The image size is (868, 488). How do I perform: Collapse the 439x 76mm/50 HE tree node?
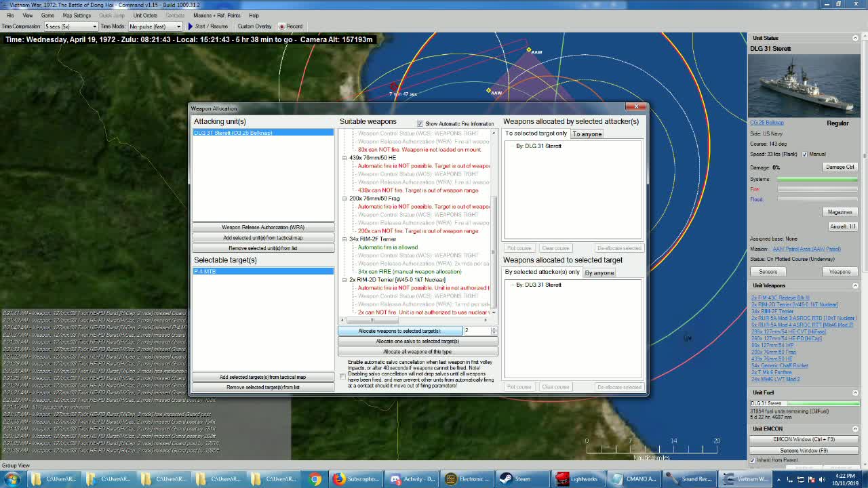click(x=344, y=158)
